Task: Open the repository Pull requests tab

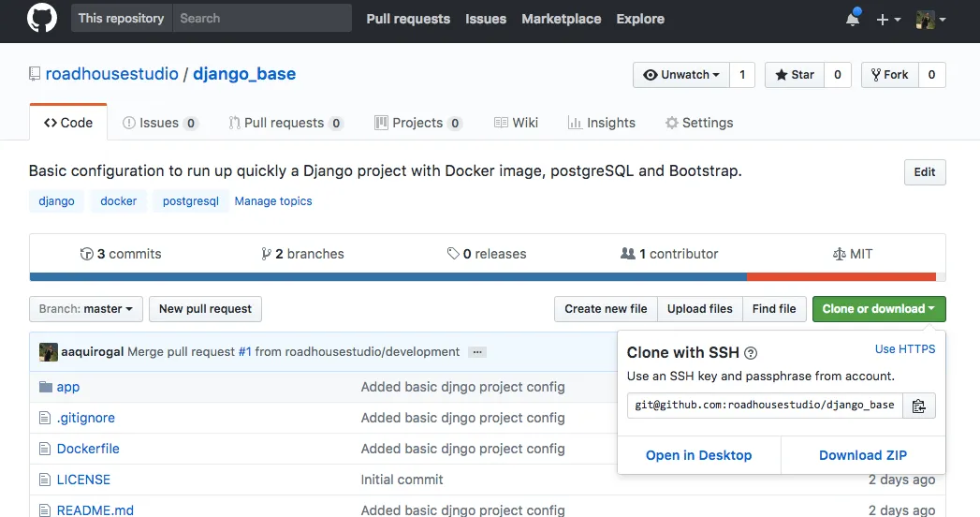Action: tap(285, 123)
